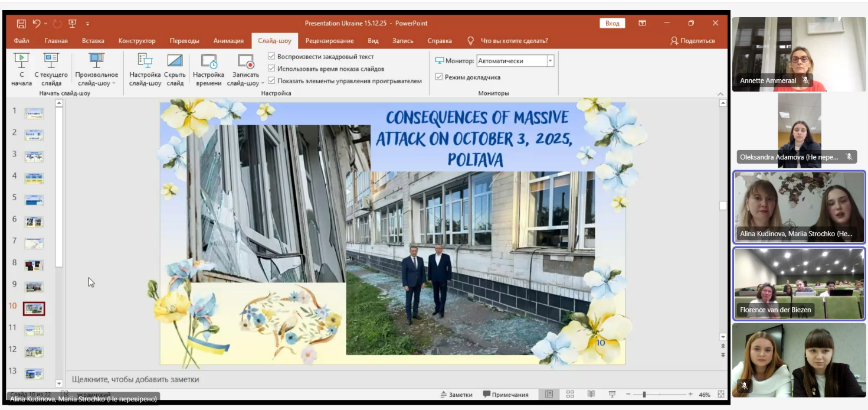Disable Режим докладчика checkbox
This screenshot has width=868, height=410.
pyautogui.click(x=439, y=77)
